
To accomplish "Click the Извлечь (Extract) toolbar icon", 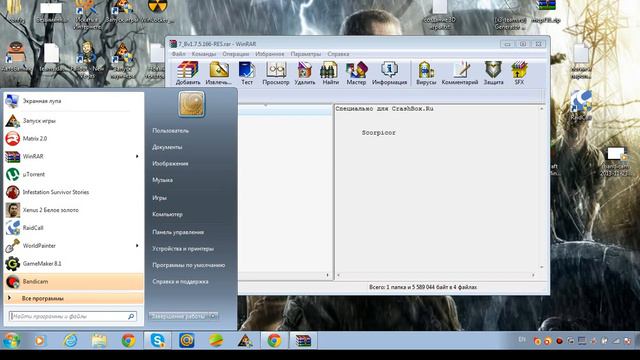I will coord(218,73).
